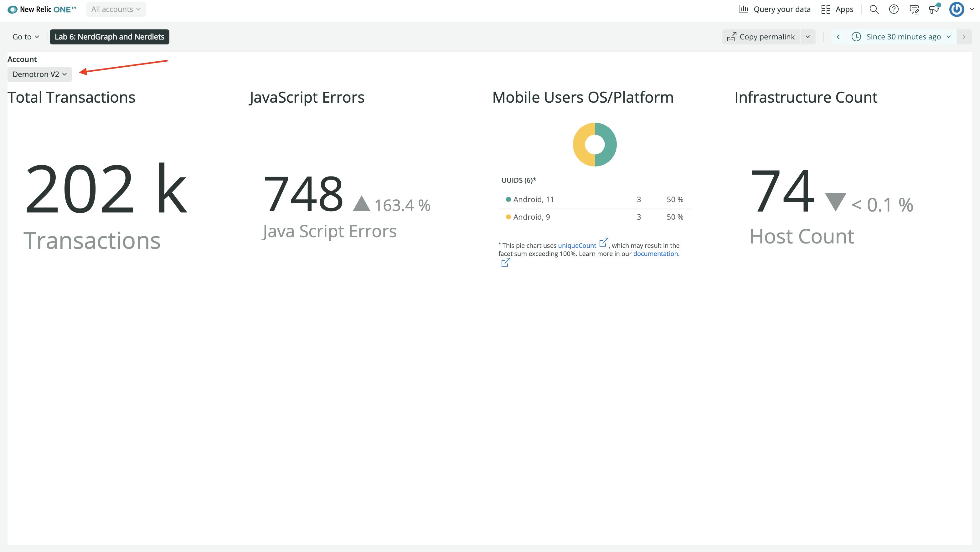
Task: Open the Go to menu
Action: [25, 37]
